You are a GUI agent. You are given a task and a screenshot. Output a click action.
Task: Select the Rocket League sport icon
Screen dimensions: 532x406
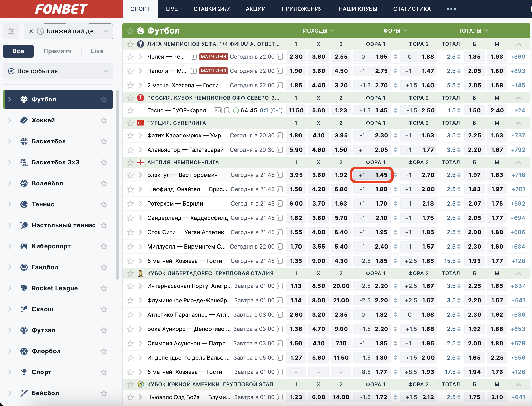pyautogui.click(x=24, y=288)
